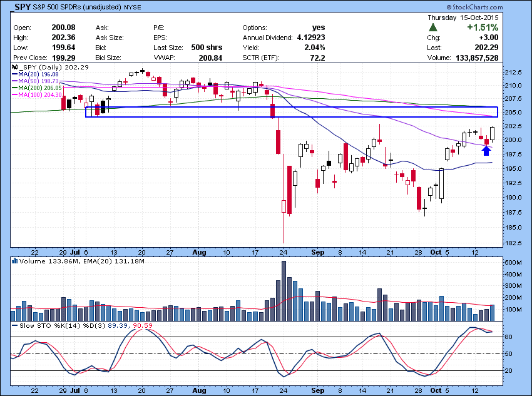Click the NYSE exchange label
Image resolution: width=532 pixels, height=396 pixels.
(133, 7)
